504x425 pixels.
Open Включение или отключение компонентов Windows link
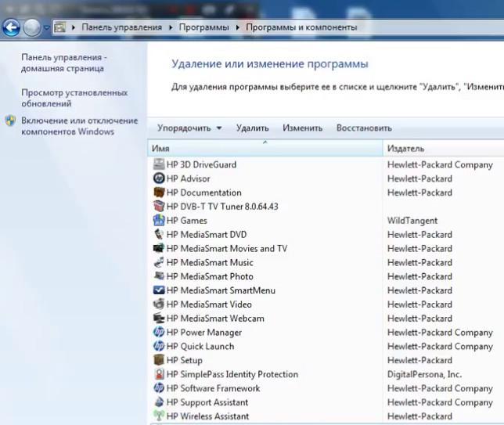79,126
